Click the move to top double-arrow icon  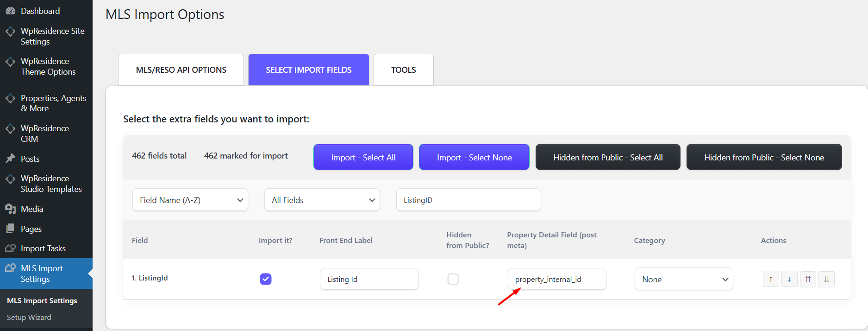click(x=808, y=279)
